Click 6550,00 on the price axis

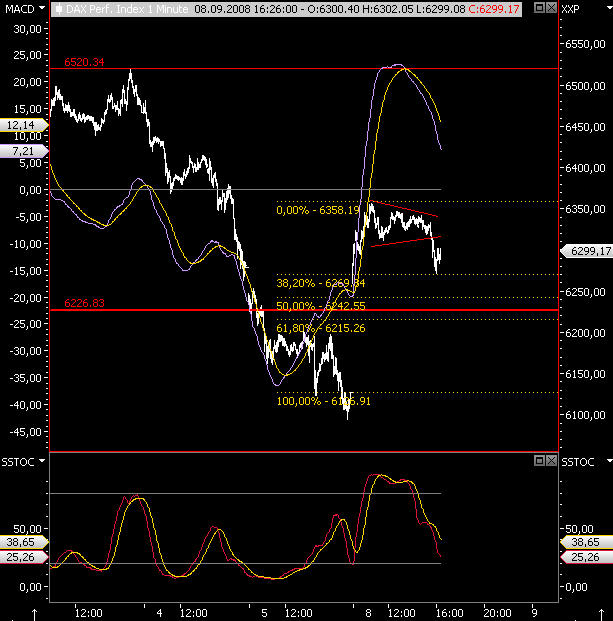[585, 44]
